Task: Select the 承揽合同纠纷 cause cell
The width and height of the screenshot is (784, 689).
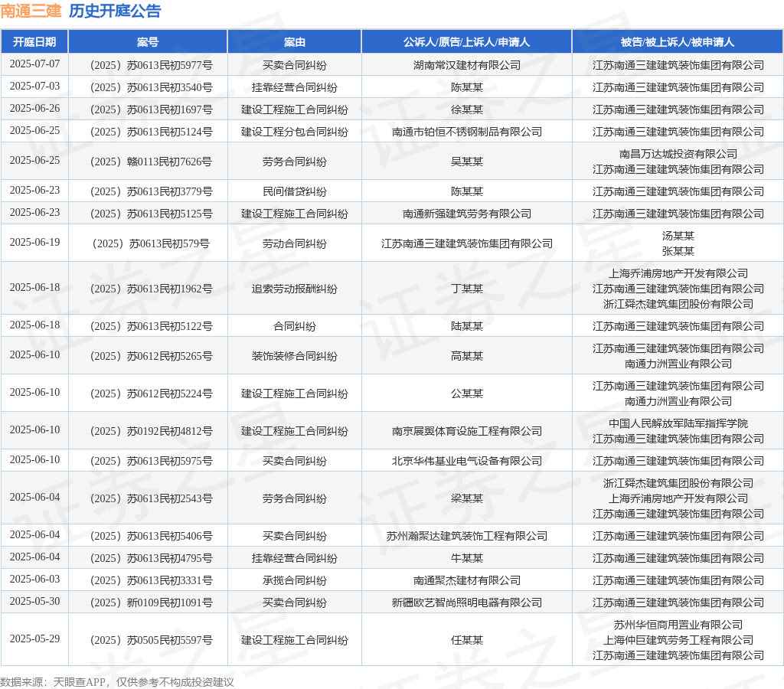Action: tap(295, 580)
